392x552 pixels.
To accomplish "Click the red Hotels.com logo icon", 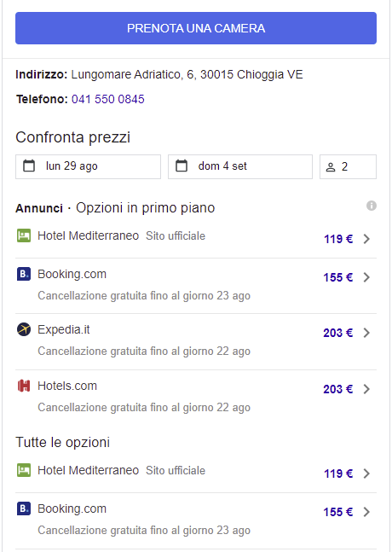I will click(24, 386).
